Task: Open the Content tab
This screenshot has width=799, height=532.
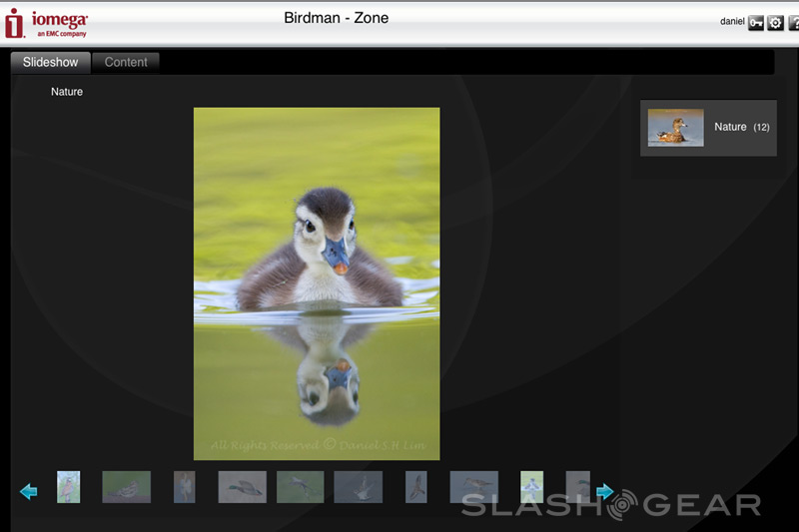Action: tap(126, 62)
